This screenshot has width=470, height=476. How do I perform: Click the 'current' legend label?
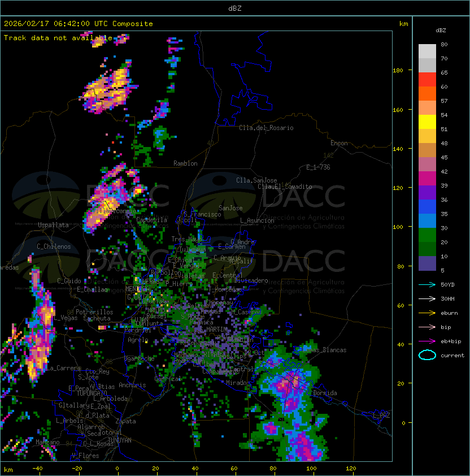pos(452,356)
